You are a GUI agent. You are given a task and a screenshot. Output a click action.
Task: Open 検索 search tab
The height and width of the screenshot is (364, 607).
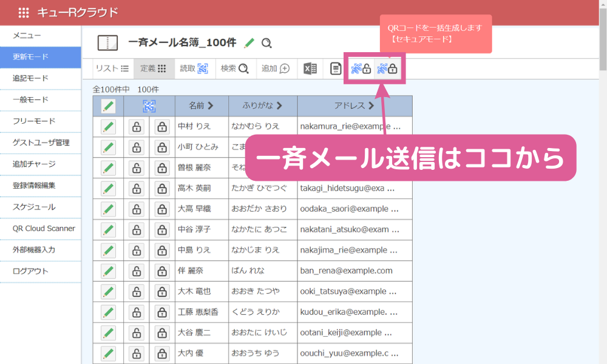236,69
